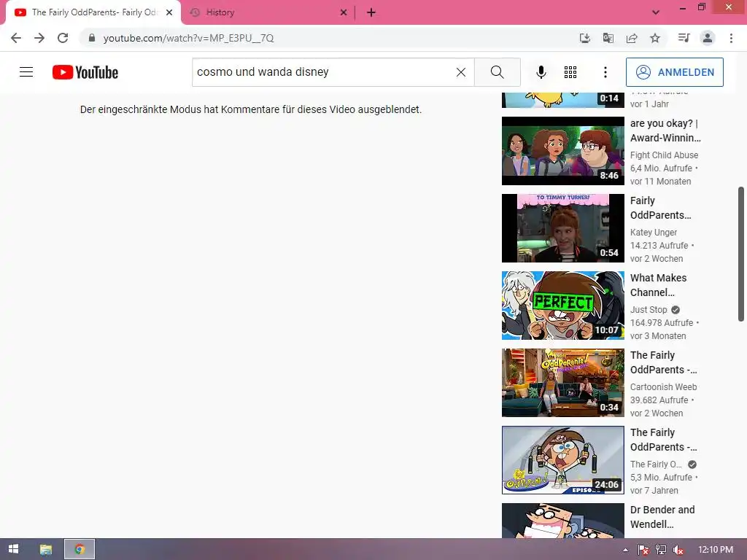Select The Fairly OddParents YouTube tab
The image size is (747, 560).
[93, 12]
